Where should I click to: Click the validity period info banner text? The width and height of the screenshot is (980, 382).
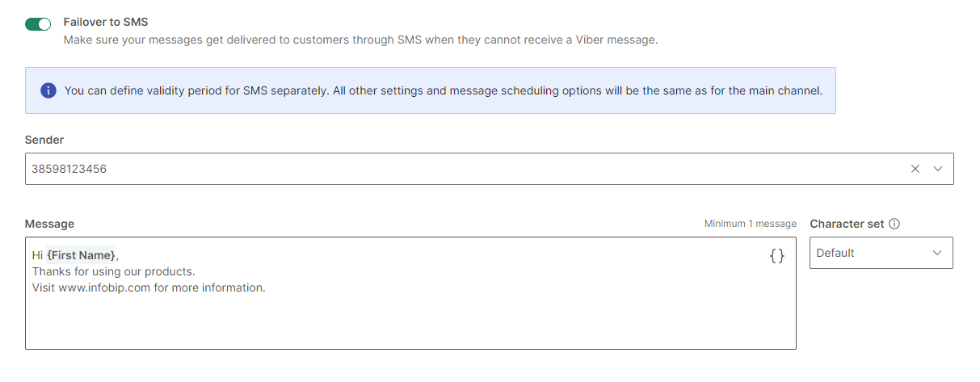(443, 90)
